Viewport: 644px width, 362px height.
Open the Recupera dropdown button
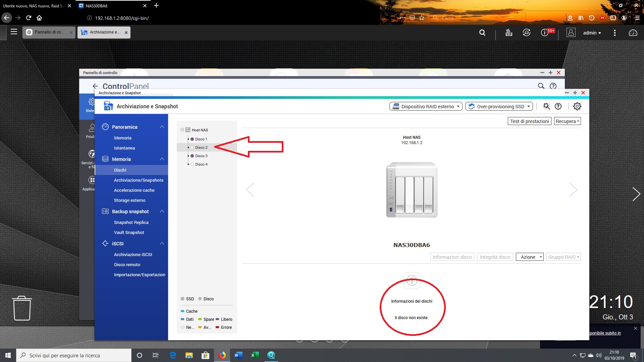pyautogui.click(x=567, y=121)
